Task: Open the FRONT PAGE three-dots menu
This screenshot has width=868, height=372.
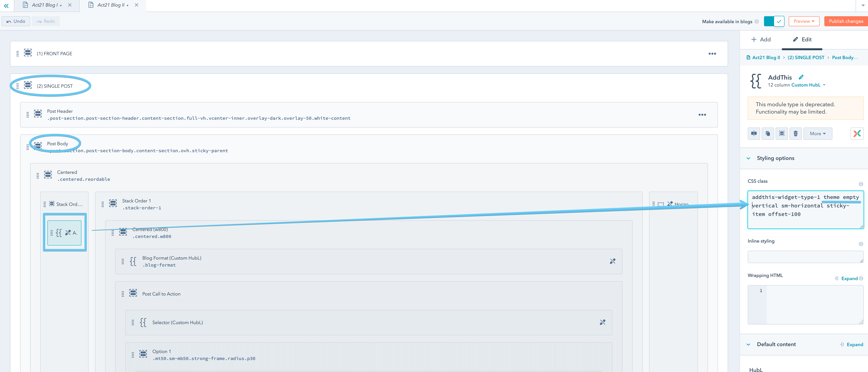Action: pos(712,54)
